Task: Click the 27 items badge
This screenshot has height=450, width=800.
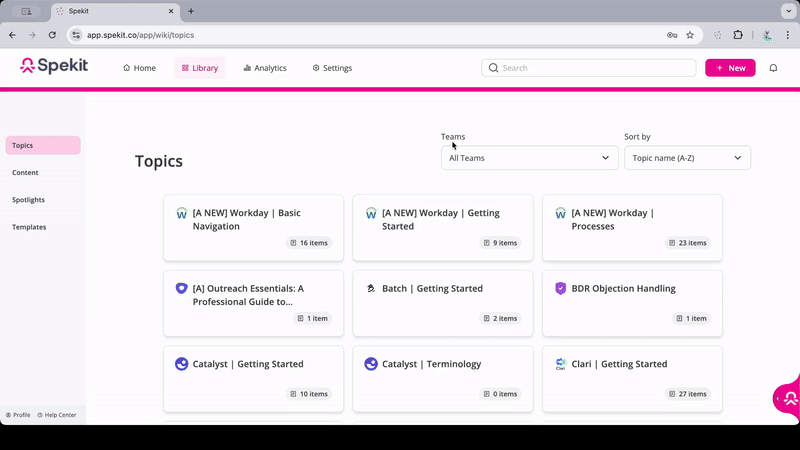Action: point(687,394)
